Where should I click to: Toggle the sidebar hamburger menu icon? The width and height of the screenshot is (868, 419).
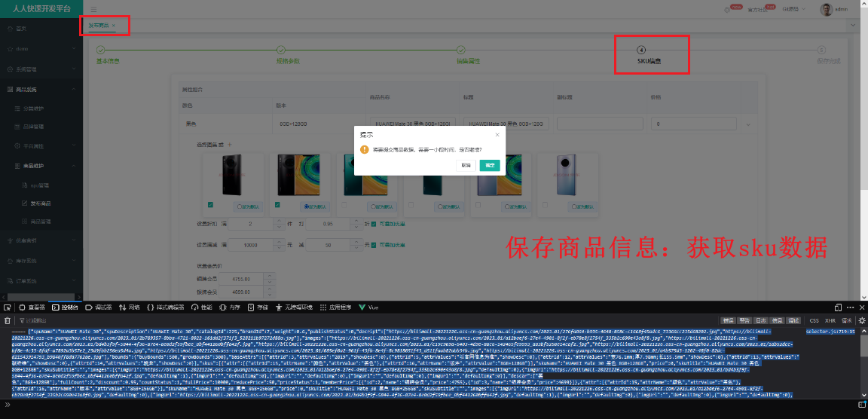coord(93,9)
